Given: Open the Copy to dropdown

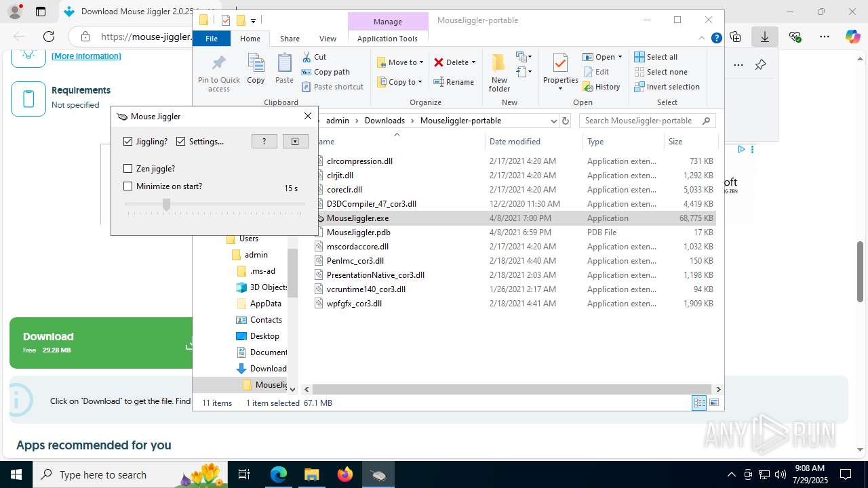Looking at the screenshot, I should coord(399,82).
